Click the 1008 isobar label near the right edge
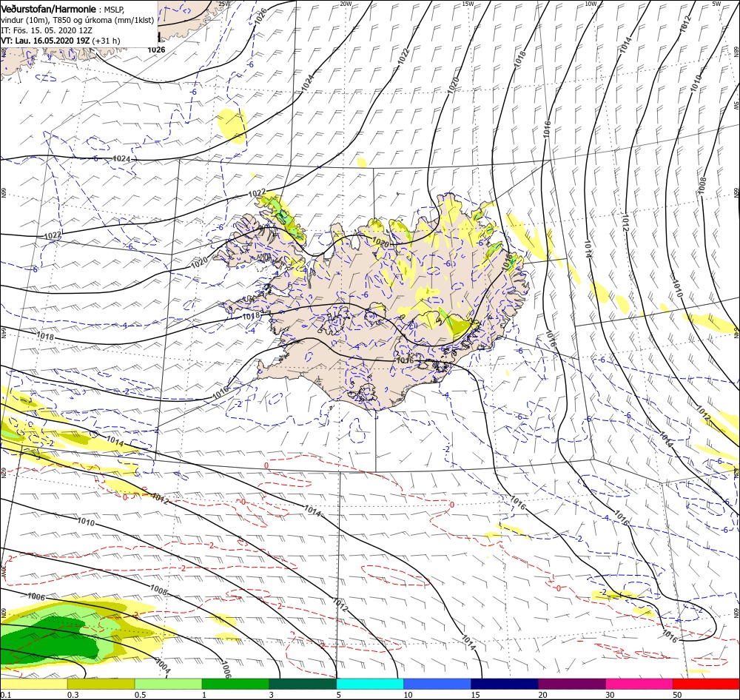This screenshot has height=700, width=740. (702, 185)
